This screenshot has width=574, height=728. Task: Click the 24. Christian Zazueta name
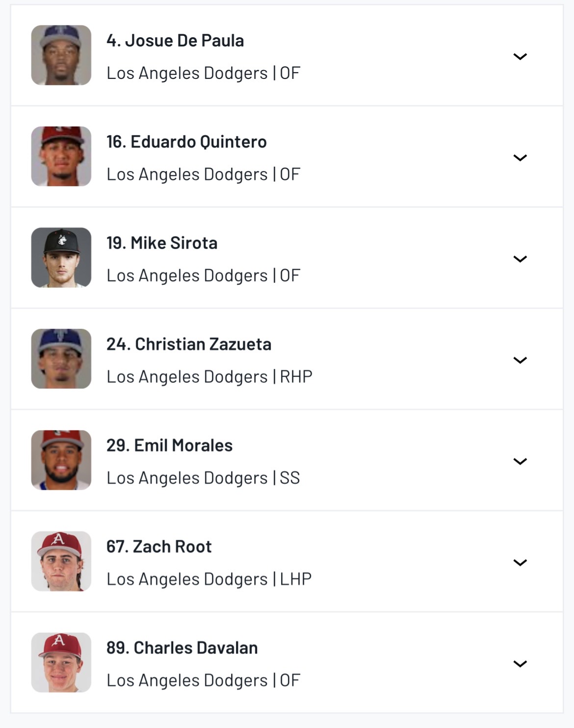[x=189, y=344]
